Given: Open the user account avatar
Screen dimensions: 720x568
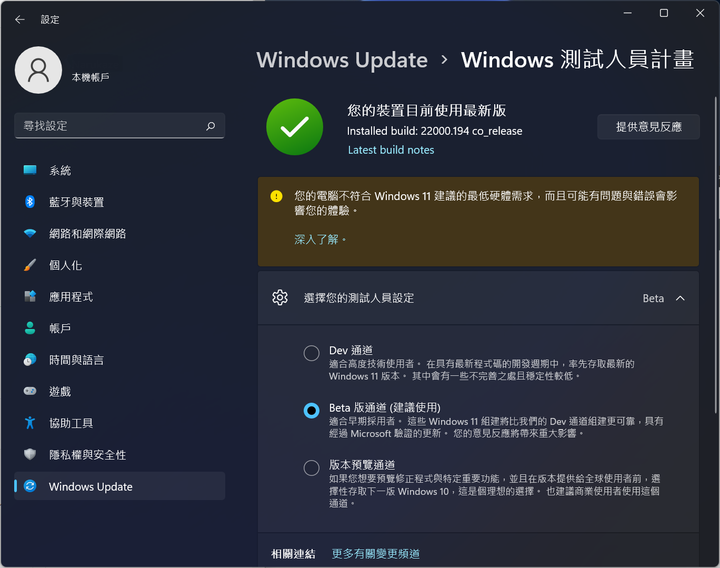Looking at the screenshot, I should tap(39, 70).
